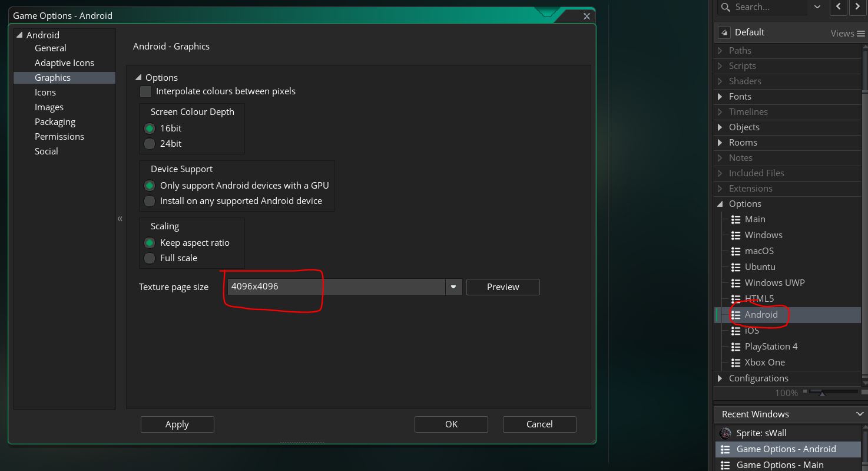Image resolution: width=868 pixels, height=471 pixels.
Task: Collapse the Recent Windows panel
Action: click(859, 414)
